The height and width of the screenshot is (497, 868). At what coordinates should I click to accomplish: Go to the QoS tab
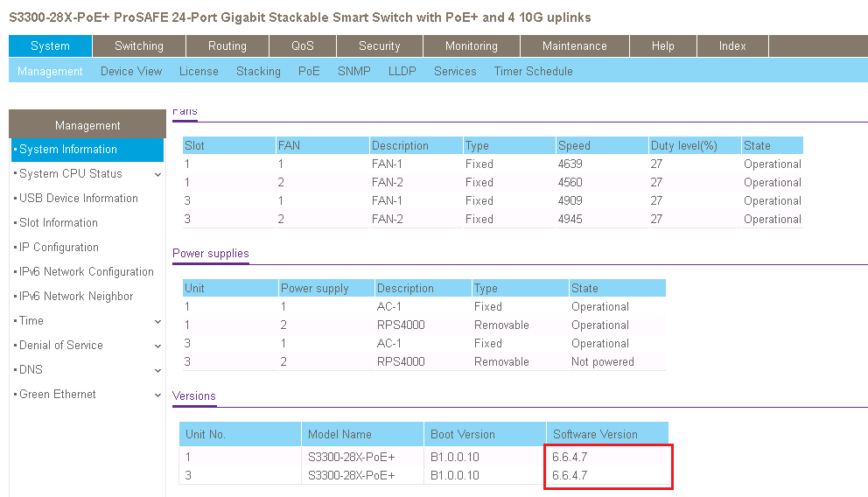coord(303,45)
